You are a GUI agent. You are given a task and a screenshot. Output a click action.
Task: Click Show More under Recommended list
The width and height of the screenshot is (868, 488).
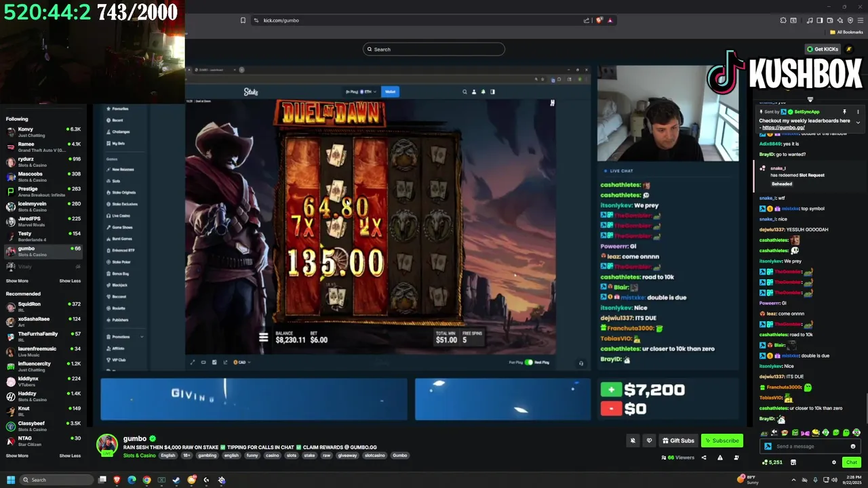tap(17, 455)
